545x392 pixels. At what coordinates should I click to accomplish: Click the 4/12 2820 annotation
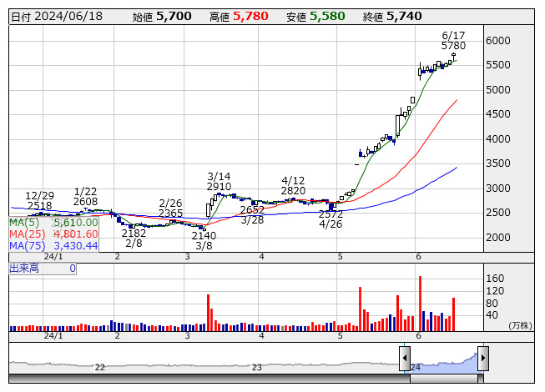(x=293, y=186)
